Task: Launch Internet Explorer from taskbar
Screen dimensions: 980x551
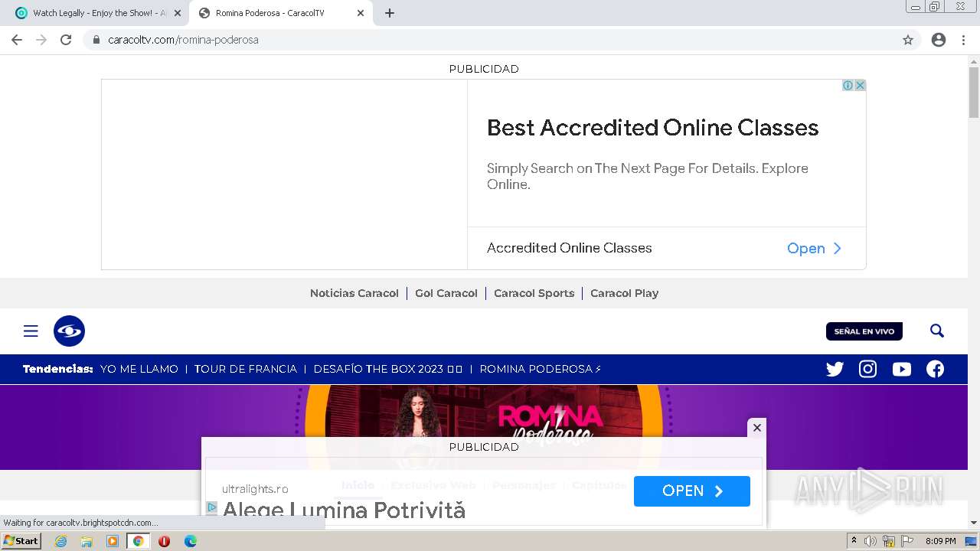Action: point(61,541)
